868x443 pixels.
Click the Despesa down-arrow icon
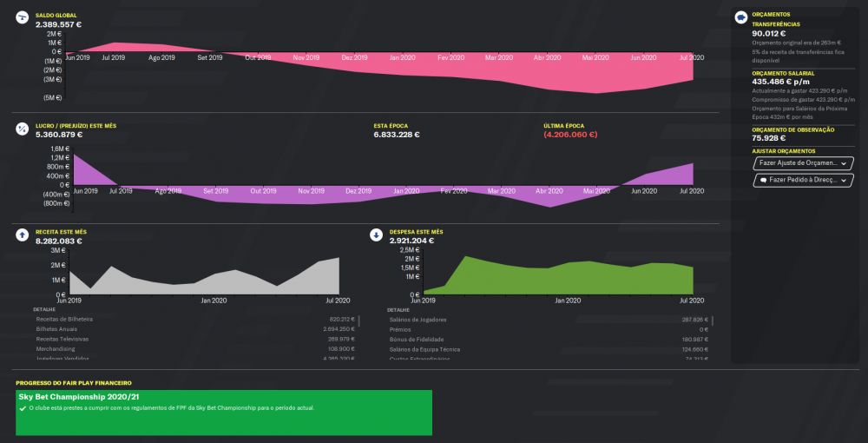[377, 235]
